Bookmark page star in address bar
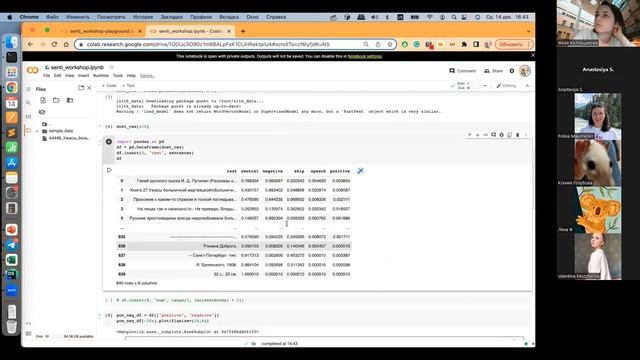The image size is (640, 360). click(390, 44)
